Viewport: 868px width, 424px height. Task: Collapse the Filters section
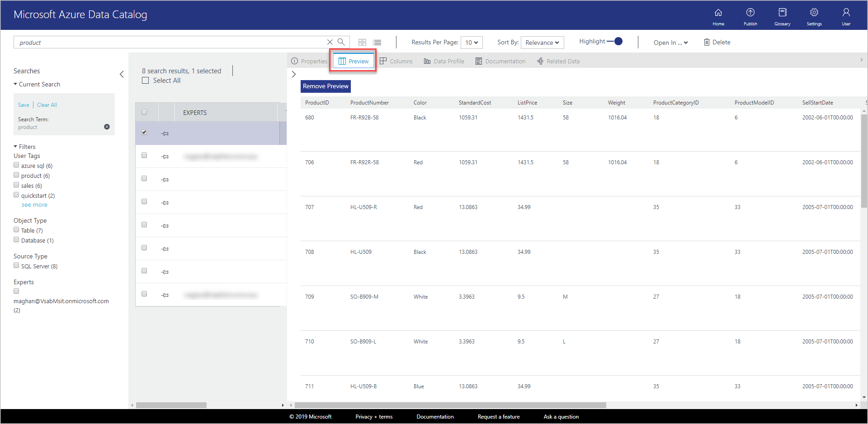pos(15,147)
